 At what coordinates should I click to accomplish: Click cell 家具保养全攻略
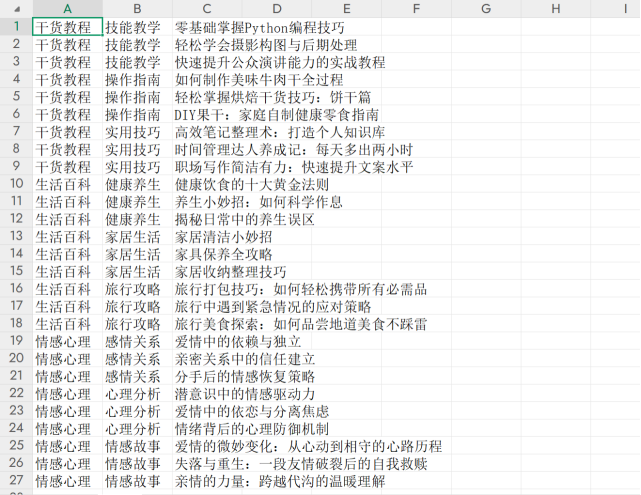(224, 254)
